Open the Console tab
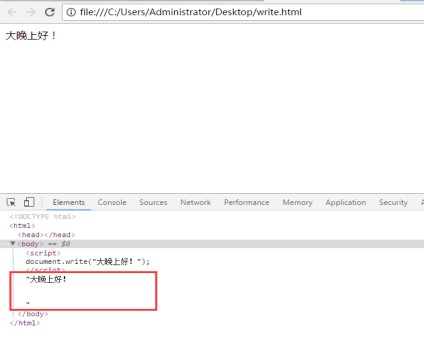This screenshot has width=424, height=360. click(112, 202)
